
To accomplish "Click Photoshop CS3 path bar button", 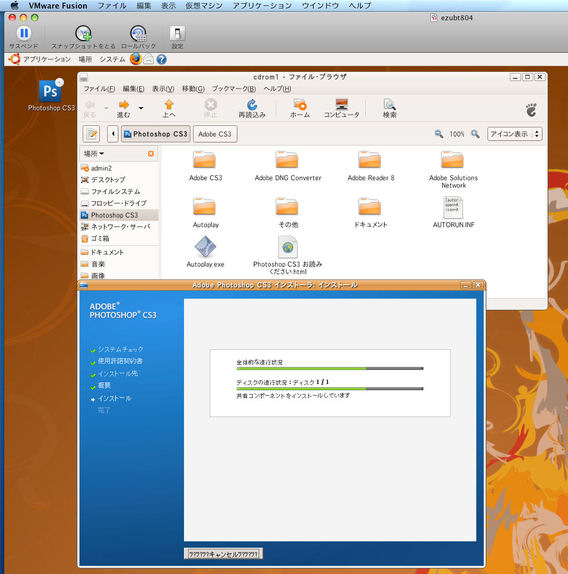I will pyautogui.click(x=156, y=134).
